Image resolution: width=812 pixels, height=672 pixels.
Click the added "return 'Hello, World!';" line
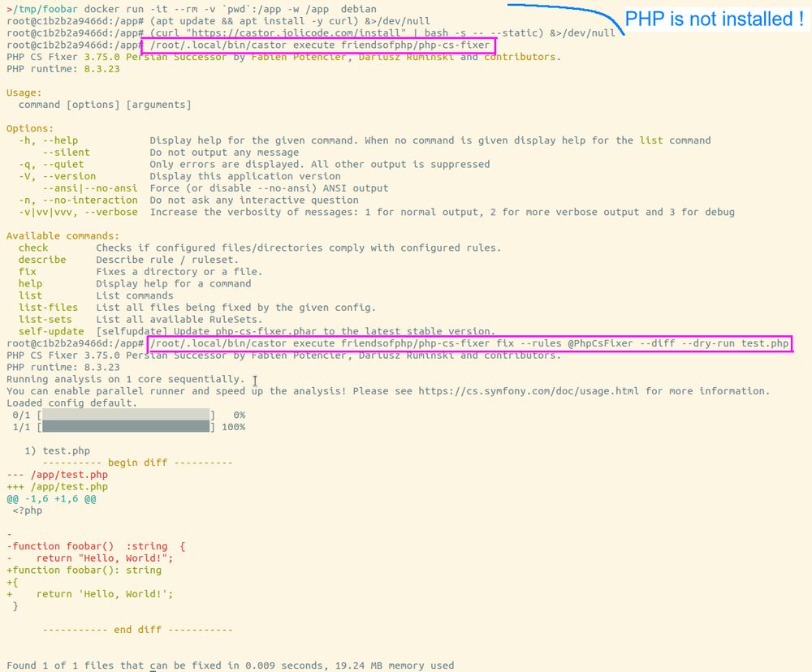(x=89, y=594)
